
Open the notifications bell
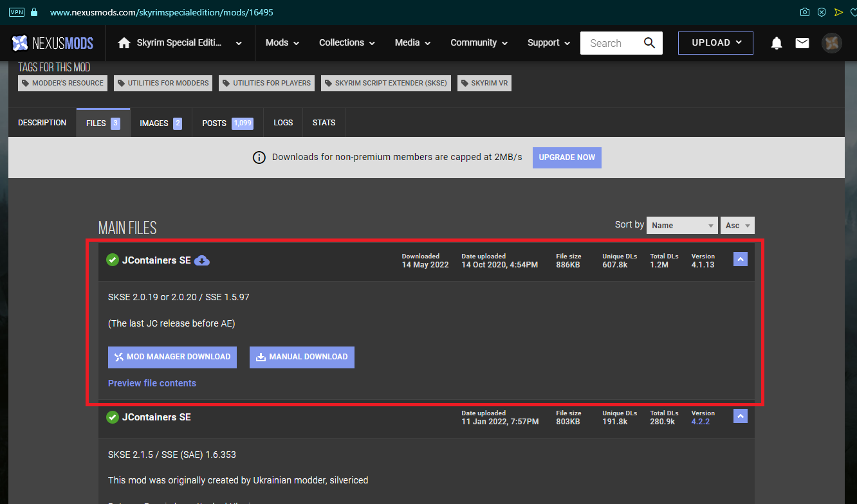(x=777, y=43)
